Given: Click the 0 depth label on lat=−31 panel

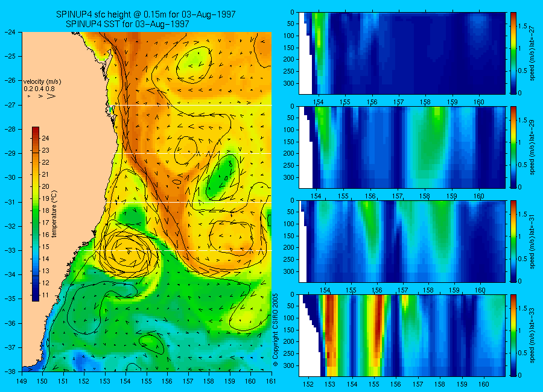Looking at the screenshot, I should [292, 200].
